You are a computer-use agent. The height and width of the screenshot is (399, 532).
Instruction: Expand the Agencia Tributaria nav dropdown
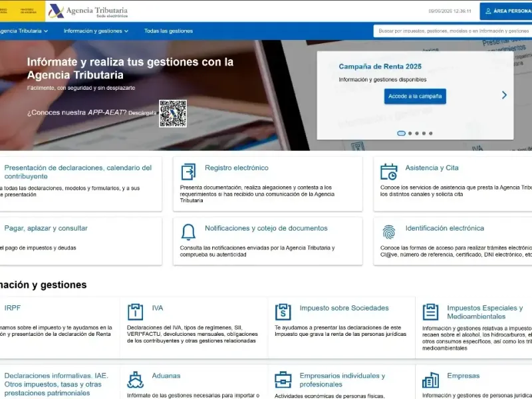(23, 31)
